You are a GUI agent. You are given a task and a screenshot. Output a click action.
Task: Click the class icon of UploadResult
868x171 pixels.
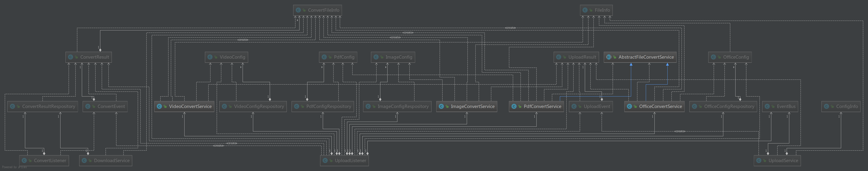559,57
